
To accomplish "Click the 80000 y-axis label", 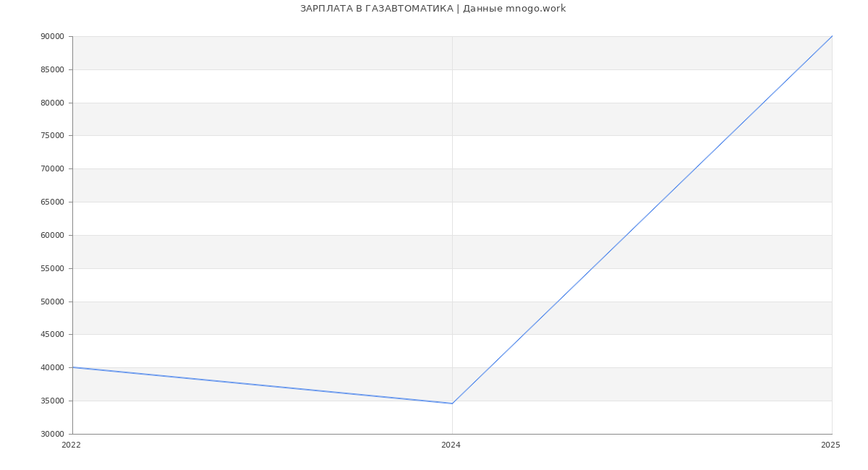I will 52,103.
